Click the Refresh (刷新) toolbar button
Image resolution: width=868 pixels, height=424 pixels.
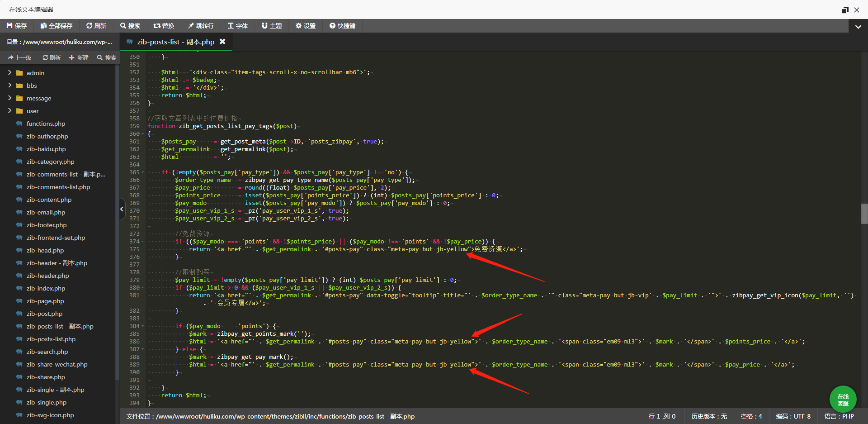click(96, 26)
